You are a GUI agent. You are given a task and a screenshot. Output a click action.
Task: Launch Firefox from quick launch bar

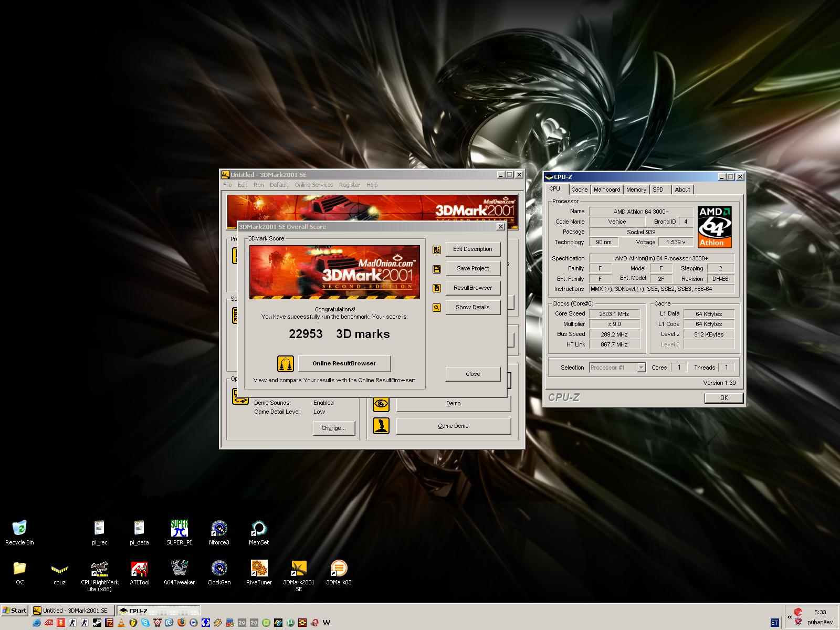pyautogui.click(x=181, y=623)
